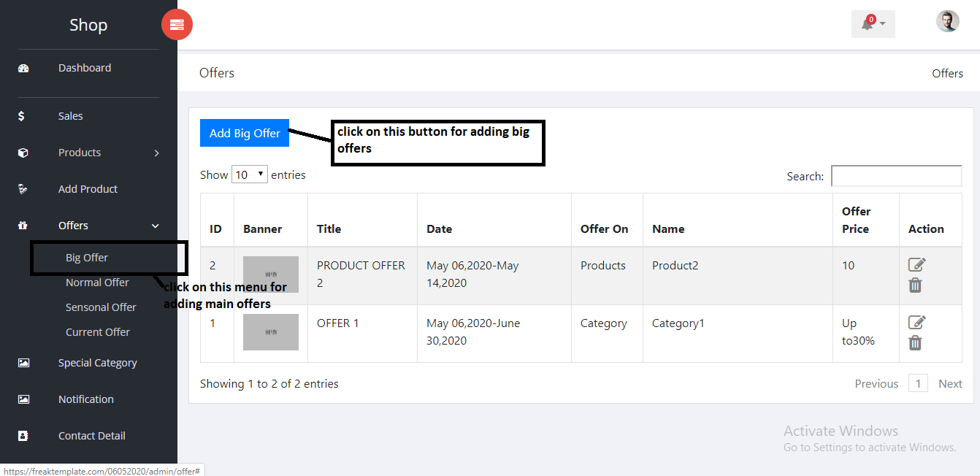Image resolution: width=980 pixels, height=476 pixels.
Task: Click banner thumbnail of PRODUCT OFFER 2
Action: [x=271, y=273]
